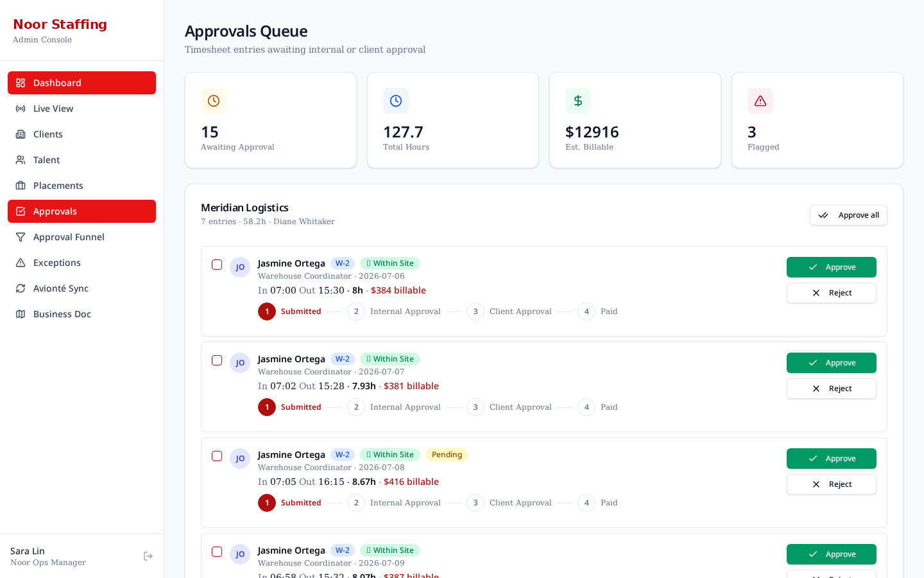924x578 pixels.
Task: Click the Approvals check-square icon
Action: click(21, 211)
